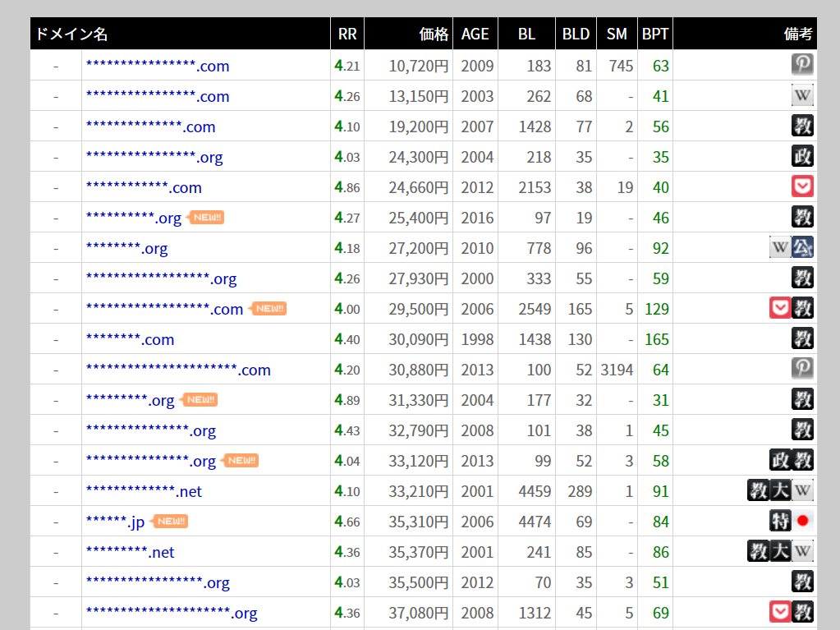Click the 教 icon in the 19,200円 row
Image resolution: width=840 pixels, height=630 pixels.
tap(802, 126)
